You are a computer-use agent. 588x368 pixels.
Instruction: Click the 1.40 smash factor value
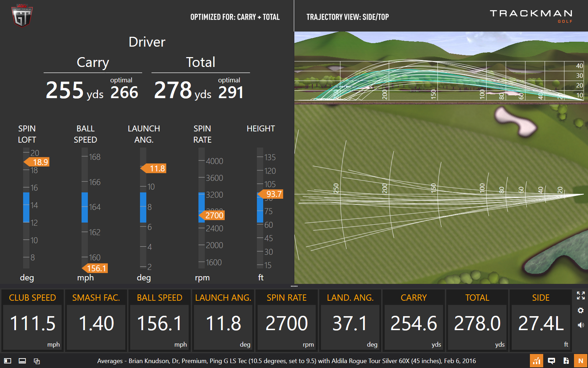[x=96, y=323]
